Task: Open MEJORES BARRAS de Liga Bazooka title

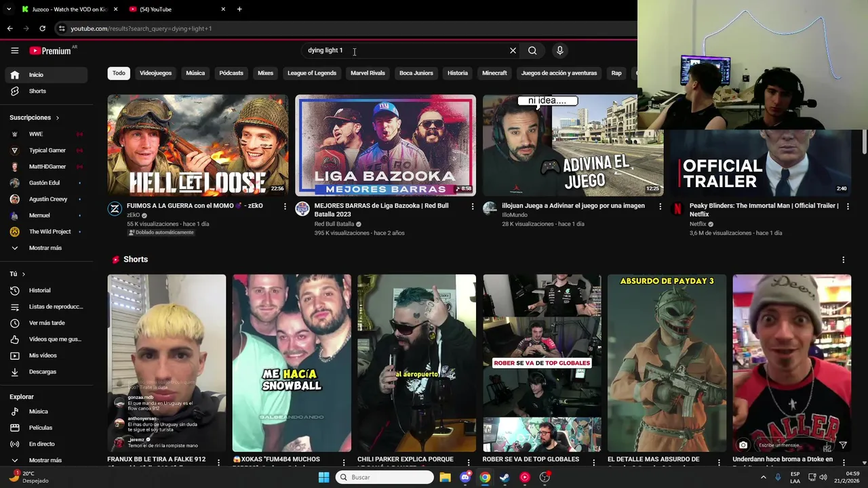Action: click(x=382, y=209)
